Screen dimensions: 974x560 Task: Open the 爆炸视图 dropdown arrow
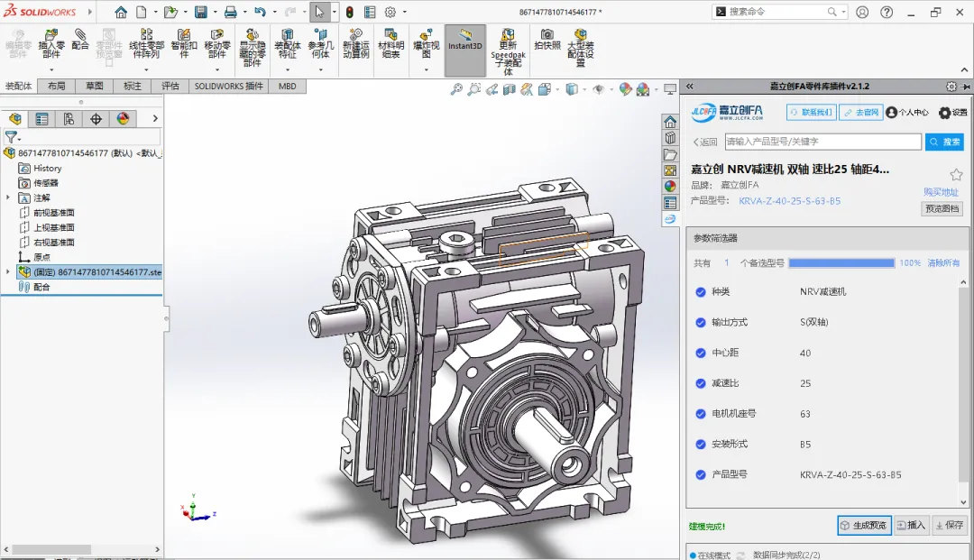[427, 69]
